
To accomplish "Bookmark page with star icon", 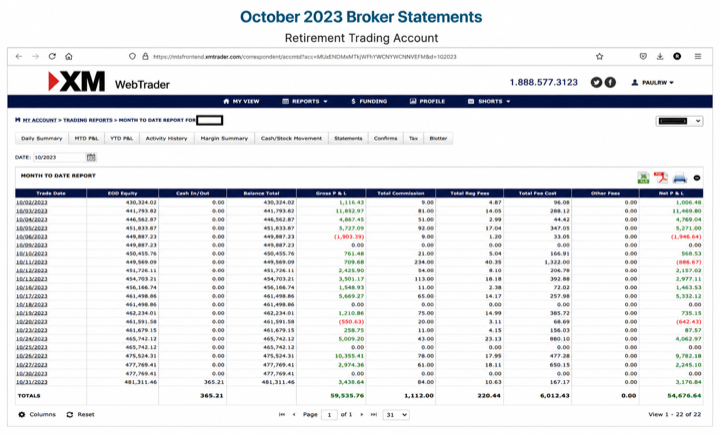I will tap(599, 56).
